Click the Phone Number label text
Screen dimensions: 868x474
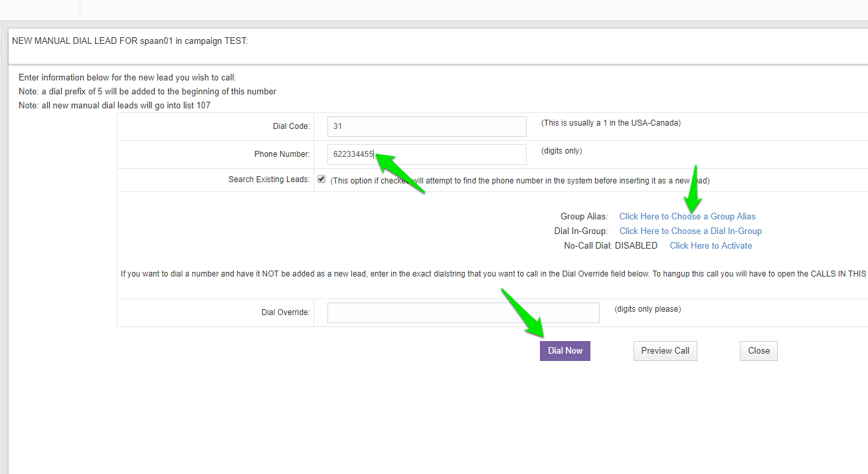point(282,154)
